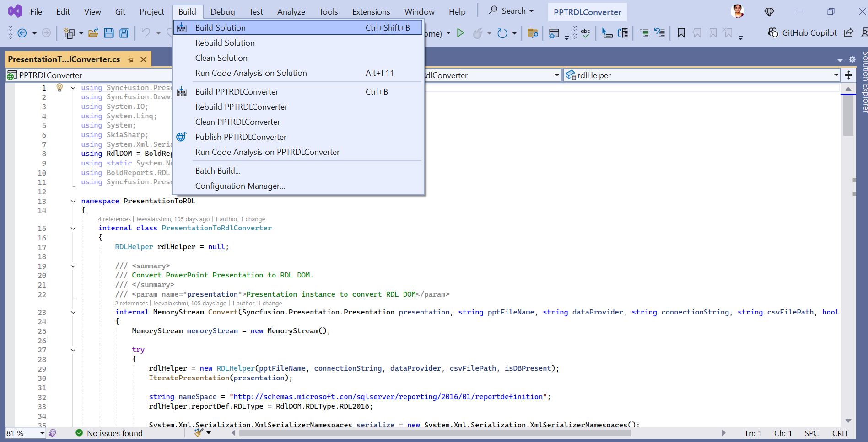Select Batch Build... menu entry
868x442 pixels.
tap(298, 170)
